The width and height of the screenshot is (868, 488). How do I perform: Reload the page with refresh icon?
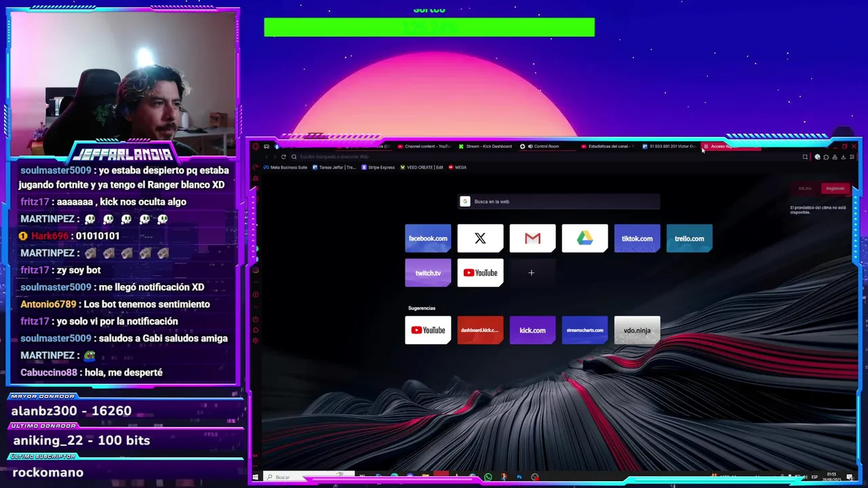(x=283, y=157)
